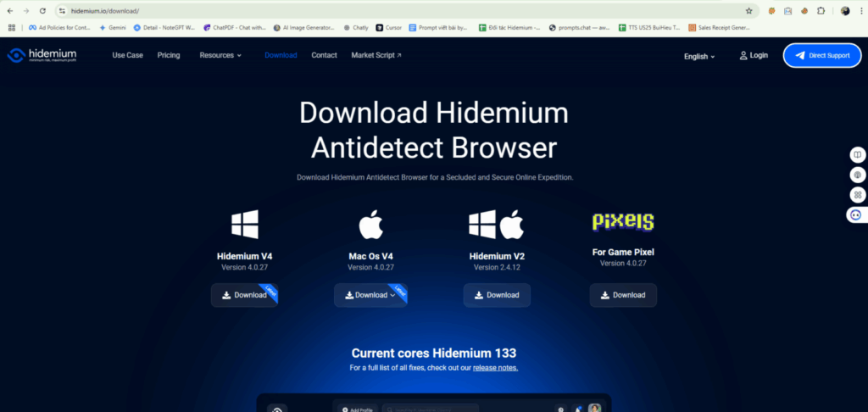The width and height of the screenshot is (868, 412).
Task: Click the search field in the app preview
Action: click(430, 409)
